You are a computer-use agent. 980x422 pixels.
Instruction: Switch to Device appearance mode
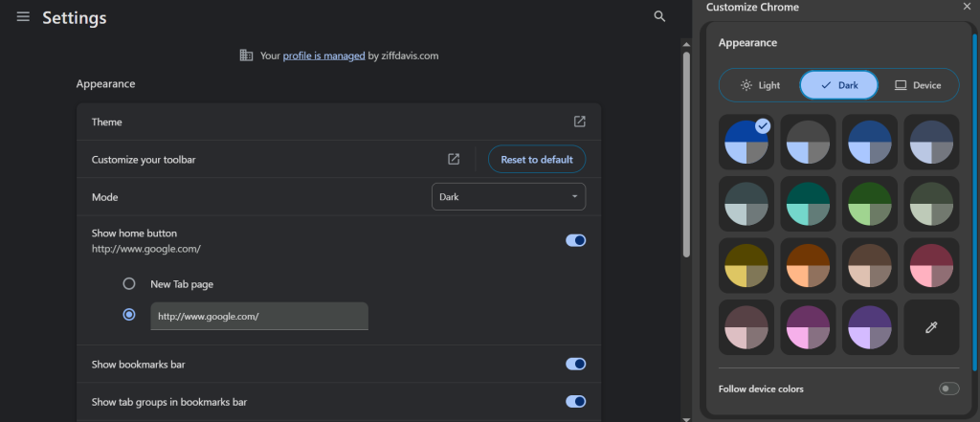pos(918,85)
